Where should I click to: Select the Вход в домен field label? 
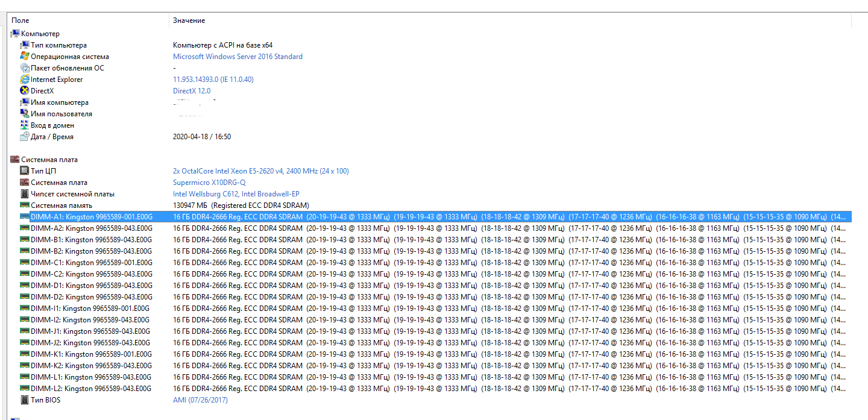(52, 125)
